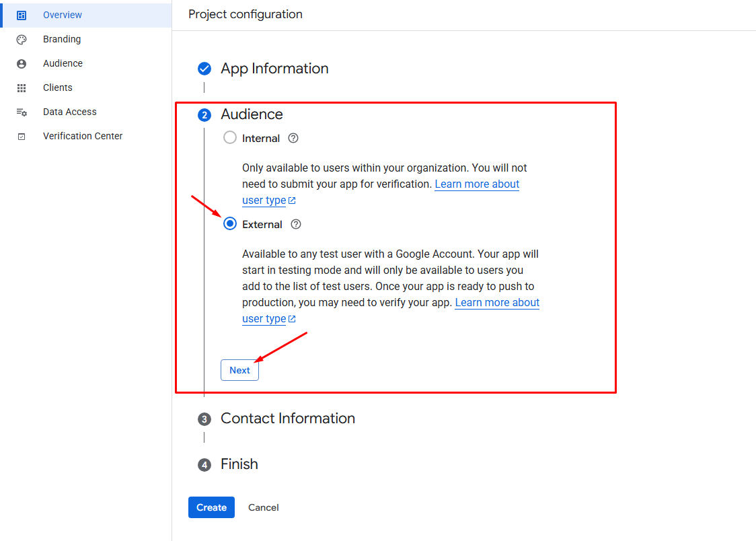756x541 pixels.
Task: Collapse the Audience step heading
Action: click(252, 114)
